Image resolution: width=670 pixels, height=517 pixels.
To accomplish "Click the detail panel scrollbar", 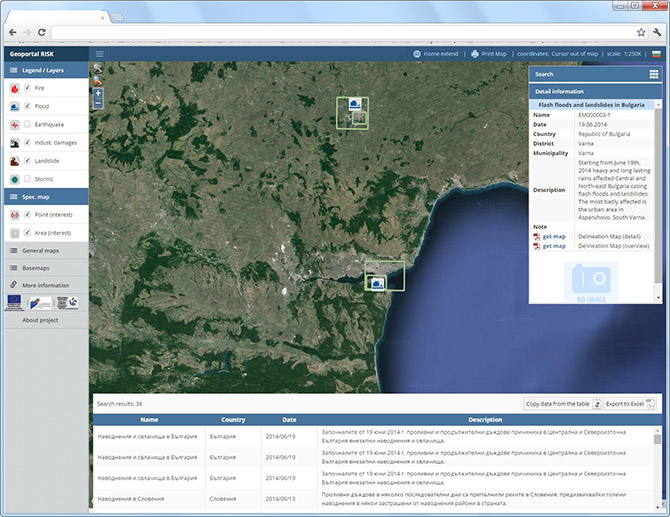I will coord(658,201).
